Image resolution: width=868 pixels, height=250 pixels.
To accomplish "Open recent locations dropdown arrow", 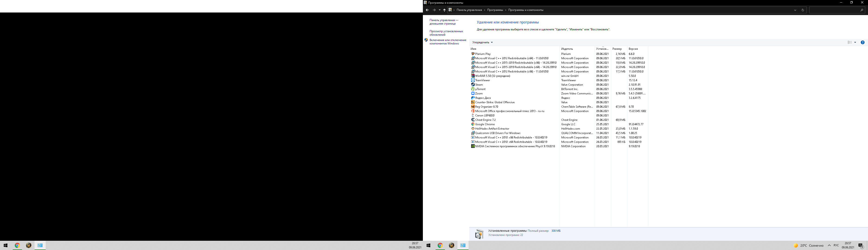I will pos(439,10).
